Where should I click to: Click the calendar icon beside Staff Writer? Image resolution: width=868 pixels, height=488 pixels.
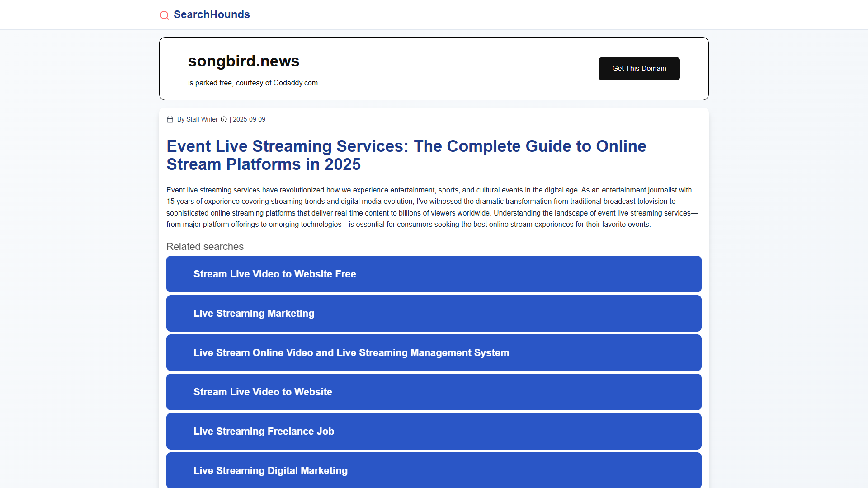(x=170, y=119)
